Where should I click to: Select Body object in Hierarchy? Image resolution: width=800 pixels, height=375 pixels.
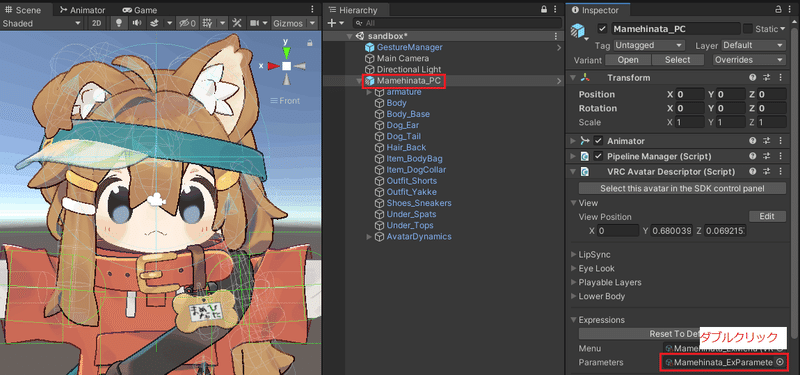tap(396, 103)
